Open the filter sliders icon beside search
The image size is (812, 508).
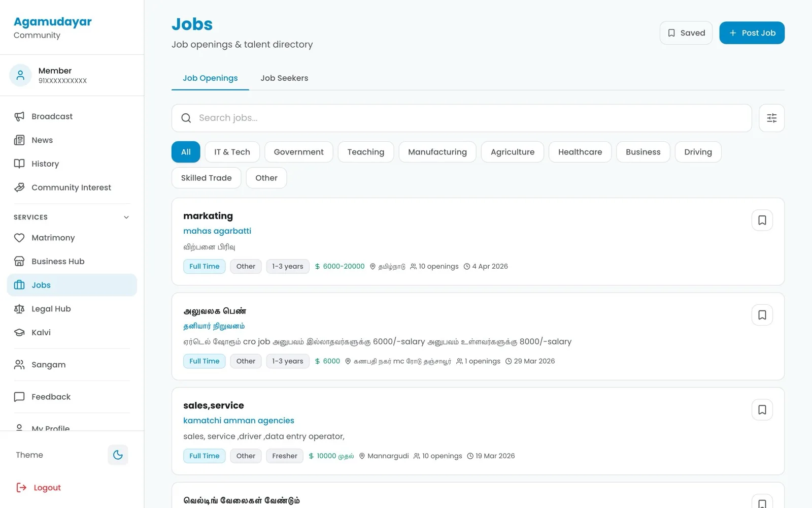(771, 118)
